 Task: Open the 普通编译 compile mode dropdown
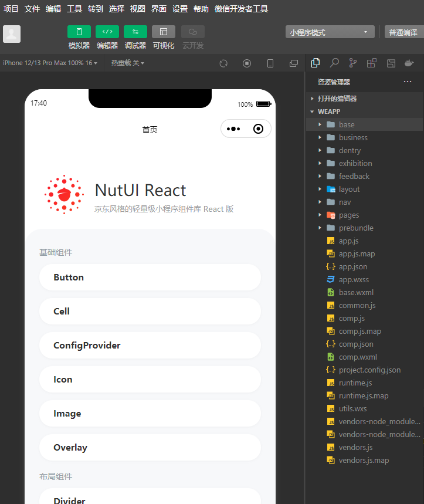coord(404,32)
